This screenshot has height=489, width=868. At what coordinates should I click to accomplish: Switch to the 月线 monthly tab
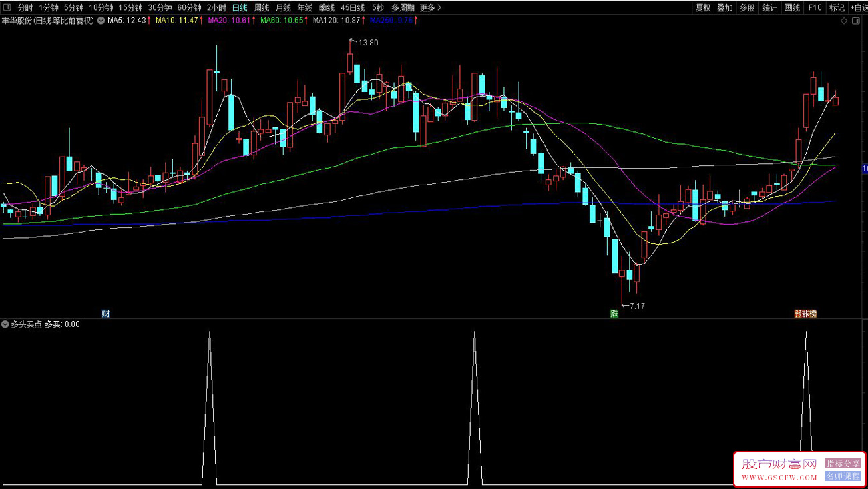(283, 8)
